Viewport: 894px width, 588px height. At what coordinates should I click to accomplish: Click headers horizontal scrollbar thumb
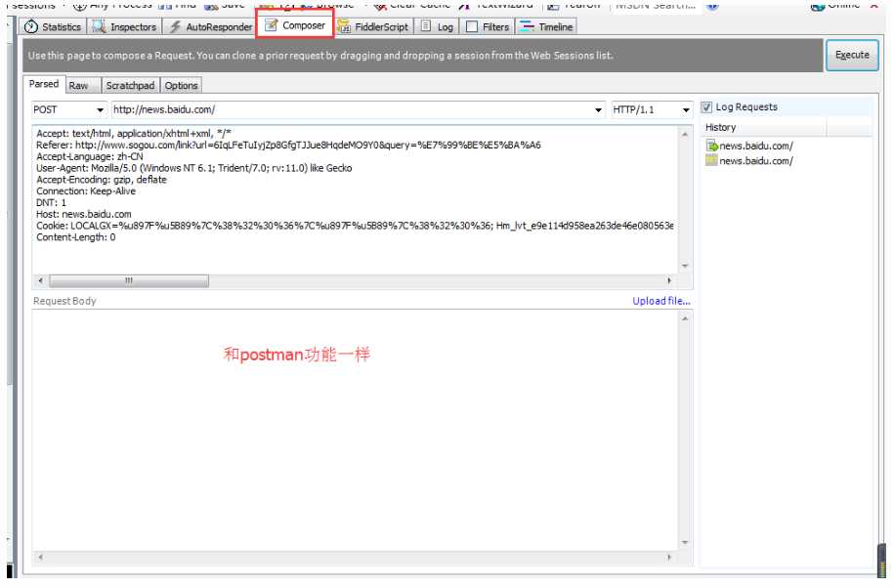(x=129, y=281)
